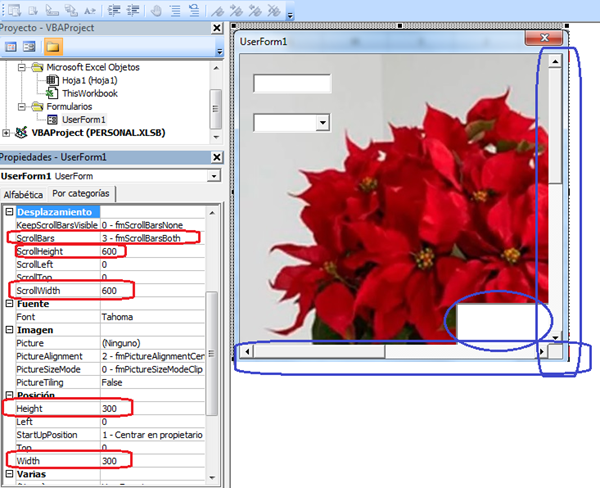Click the Uncomment Block toolbar icon
Viewport: 600px width, 488px height.
point(194,10)
